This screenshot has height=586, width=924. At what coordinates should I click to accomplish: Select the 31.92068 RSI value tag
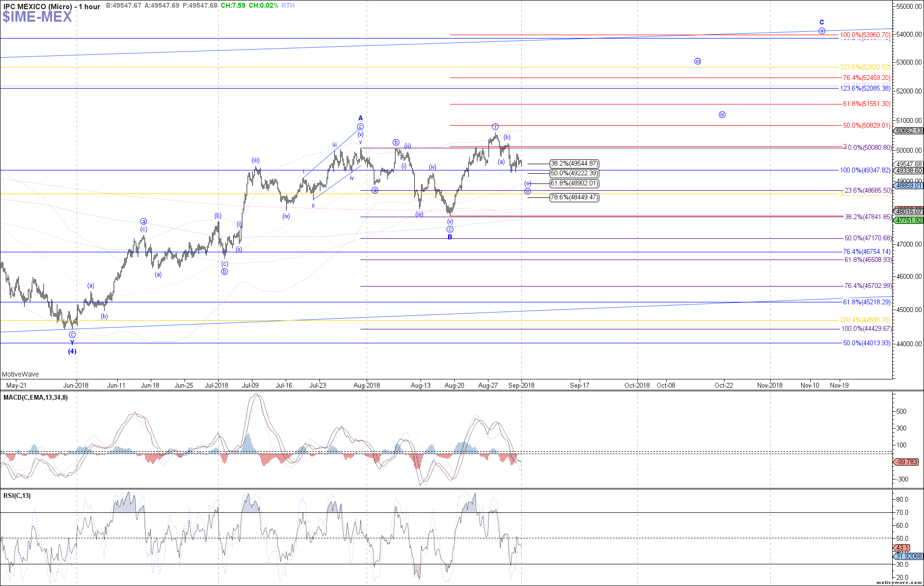[908, 557]
